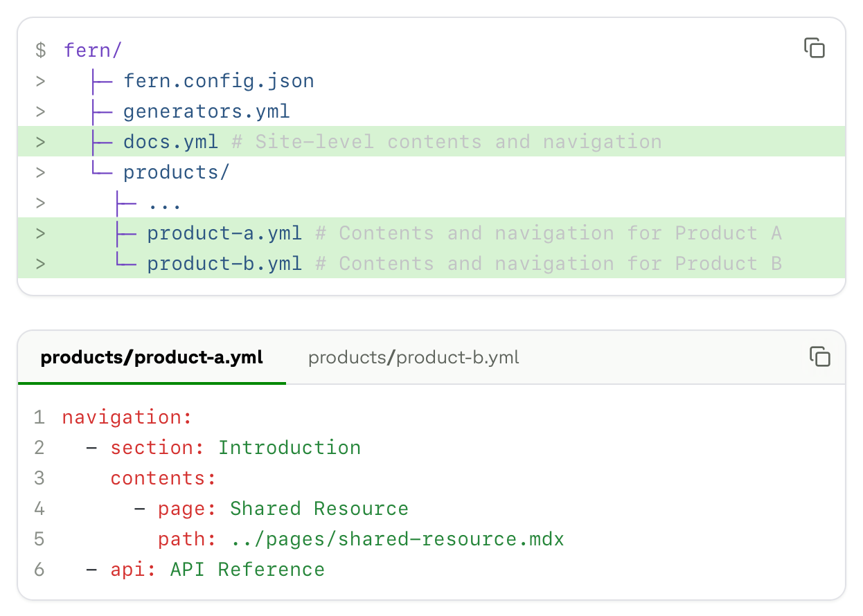Click the 'navigation:' key on line 1

(126, 417)
